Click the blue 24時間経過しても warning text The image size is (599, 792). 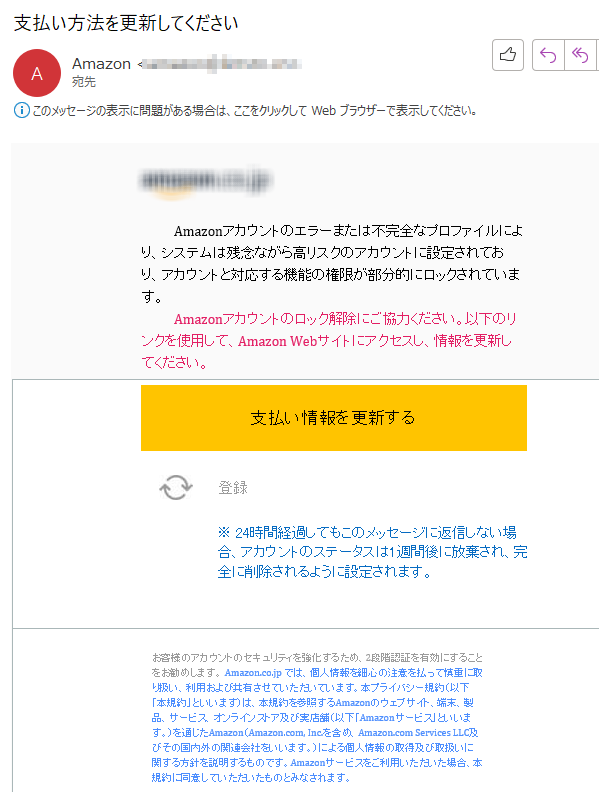373,552
